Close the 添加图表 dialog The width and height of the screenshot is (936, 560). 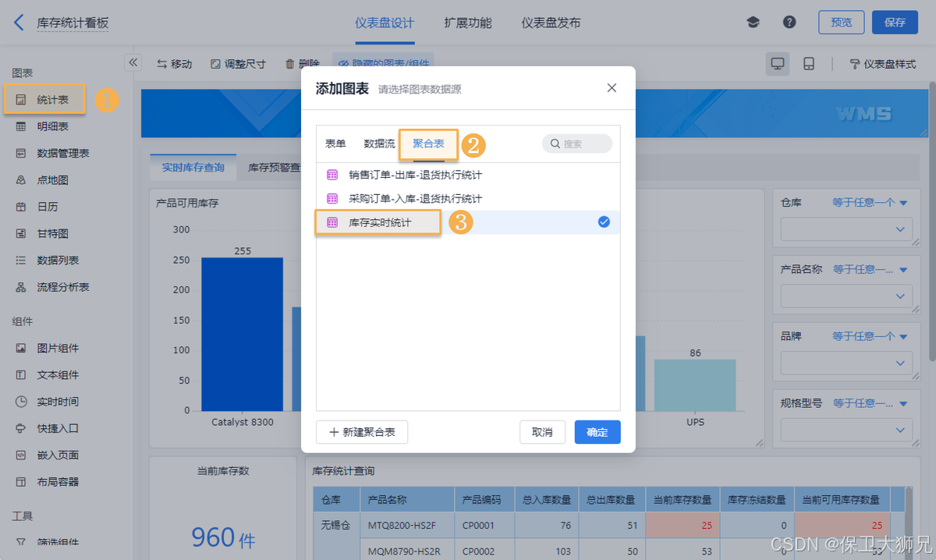[x=612, y=88]
